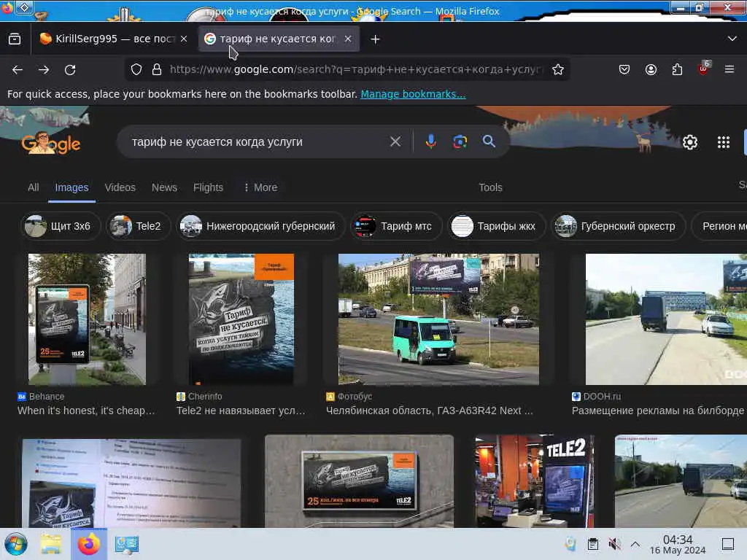Click the muted volume tray icon
This screenshot has height=560, width=747.
pos(614,544)
